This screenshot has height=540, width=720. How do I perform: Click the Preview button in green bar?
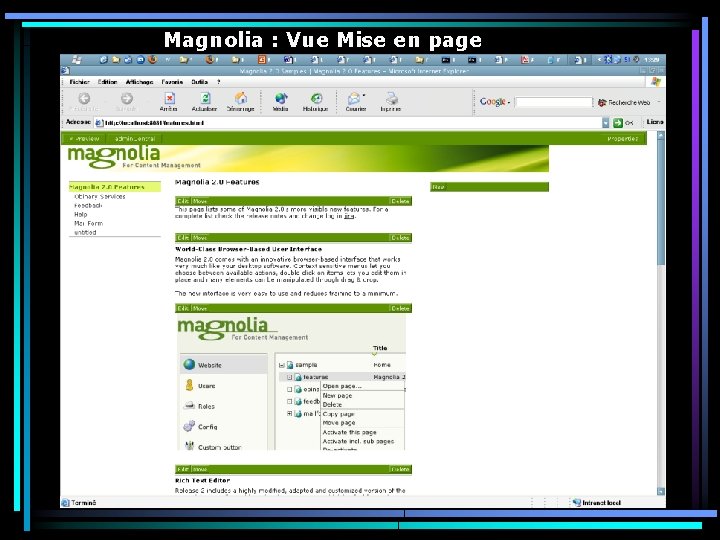(x=84, y=138)
